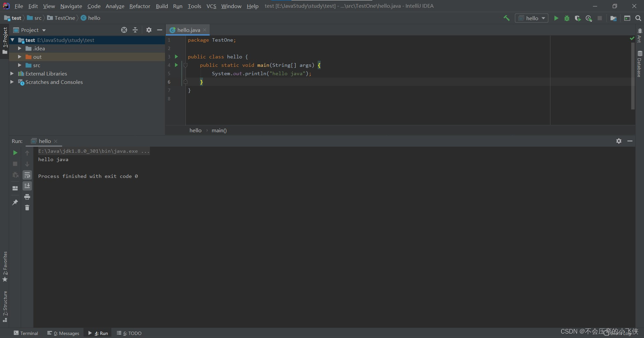Toggle scroll to end in Run console
This screenshot has width=644, height=338.
(x=27, y=186)
